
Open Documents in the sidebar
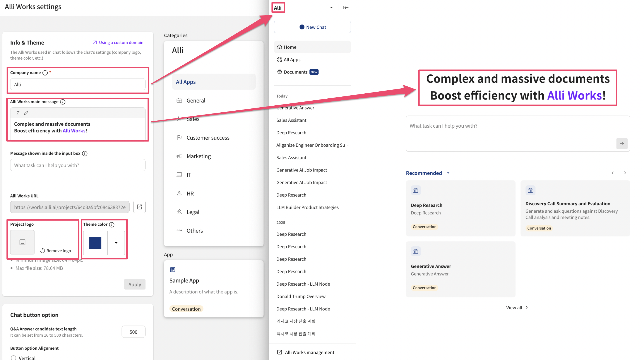pyautogui.click(x=296, y=72)
